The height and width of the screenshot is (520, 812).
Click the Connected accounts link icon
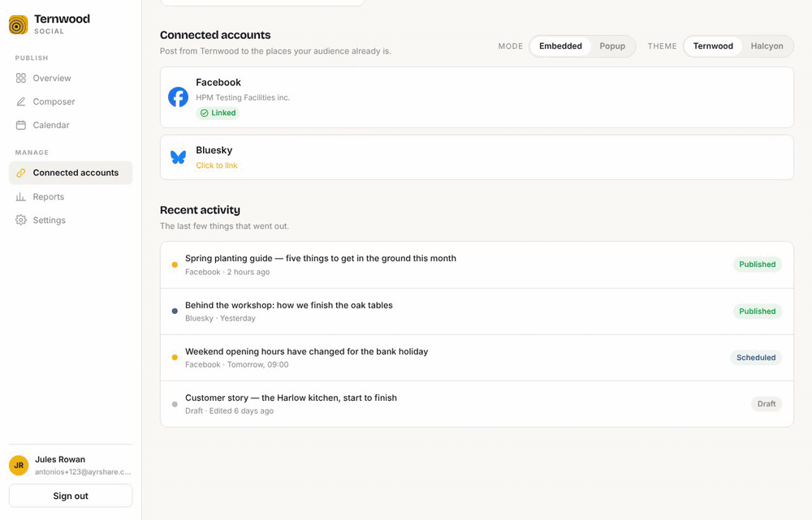[x=21, y=173]
